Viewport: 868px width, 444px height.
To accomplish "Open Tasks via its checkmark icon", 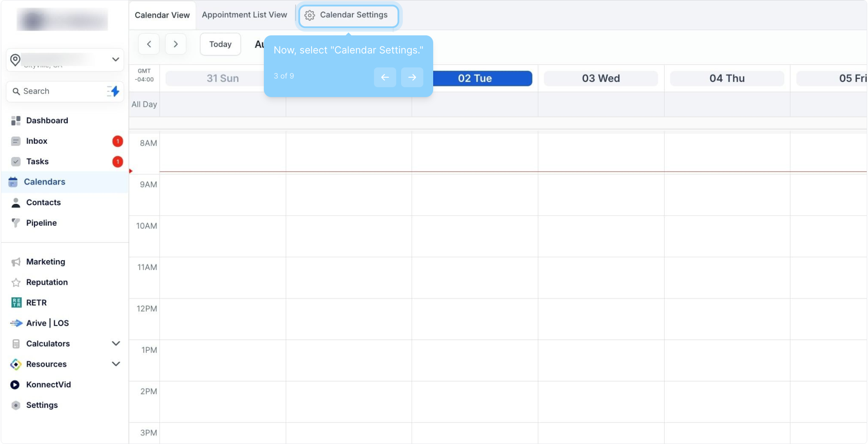I will 16,162.
